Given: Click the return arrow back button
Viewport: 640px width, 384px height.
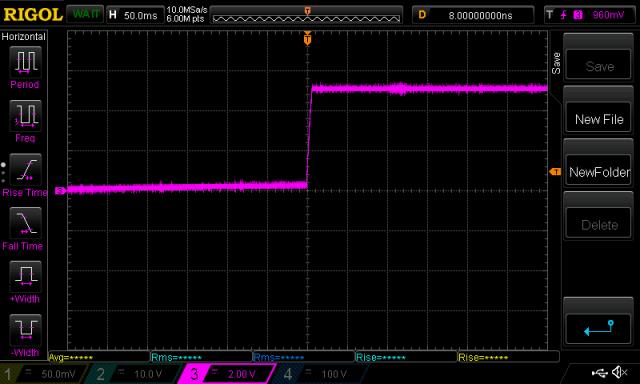Looking at the screenshot, I should pyautogui.click(x=599, y=328).
